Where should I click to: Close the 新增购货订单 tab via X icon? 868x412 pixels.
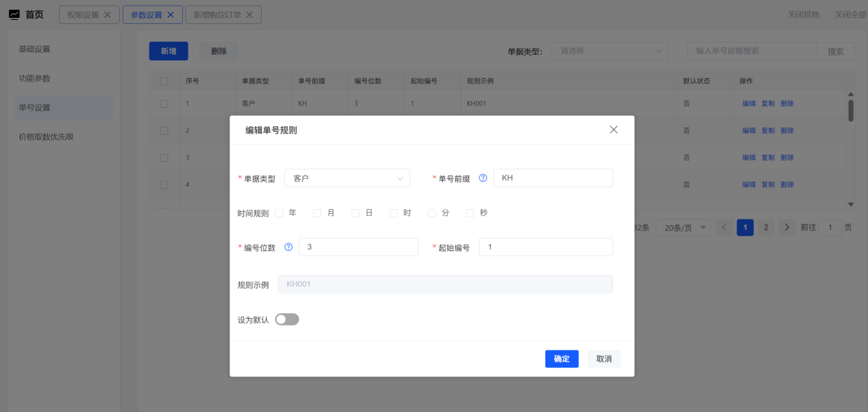pos(249,14)
